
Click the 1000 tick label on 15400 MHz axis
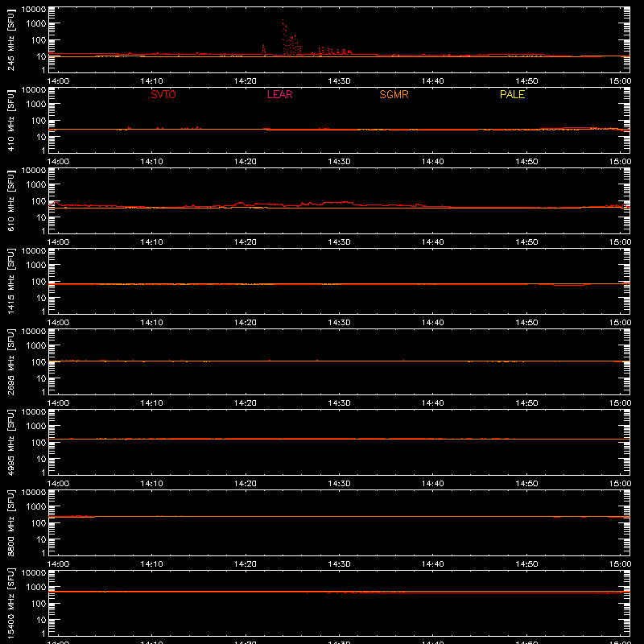click(x=36, y=587)
